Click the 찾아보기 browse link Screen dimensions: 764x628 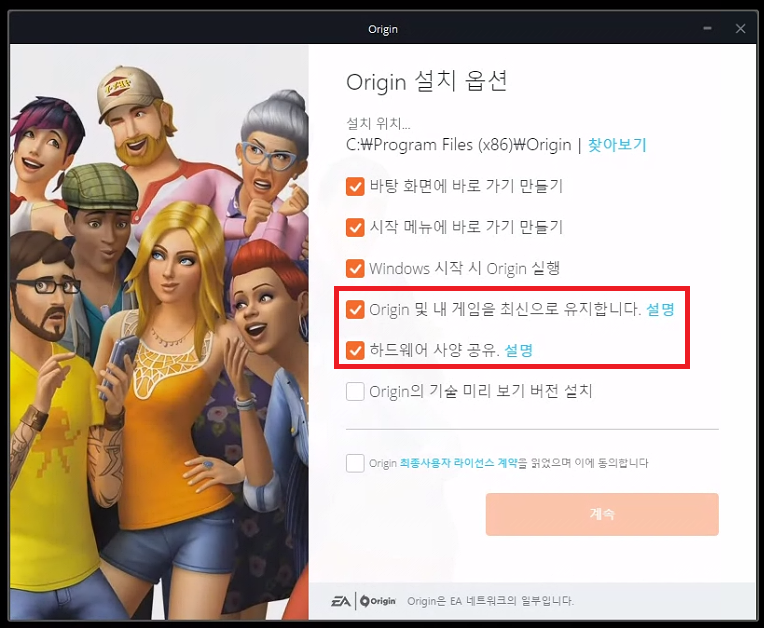coord(617,145)
